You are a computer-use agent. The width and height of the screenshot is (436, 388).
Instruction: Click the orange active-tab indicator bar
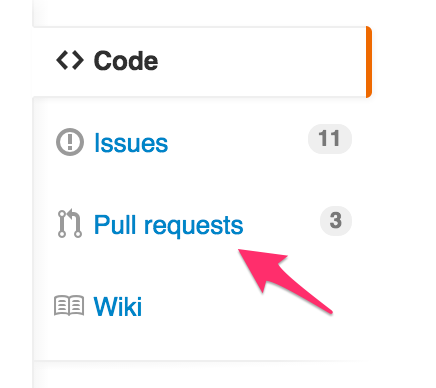pos(369,62)
